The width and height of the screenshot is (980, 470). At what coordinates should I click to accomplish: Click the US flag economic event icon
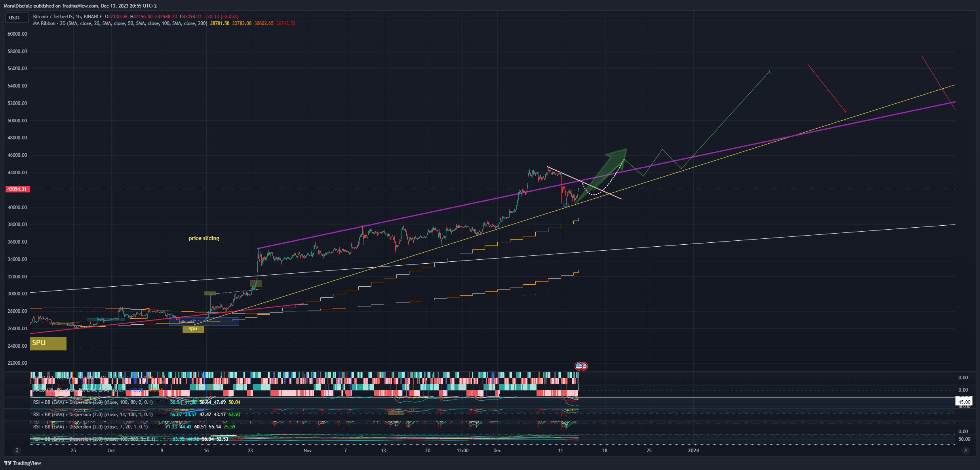point(579,366)
